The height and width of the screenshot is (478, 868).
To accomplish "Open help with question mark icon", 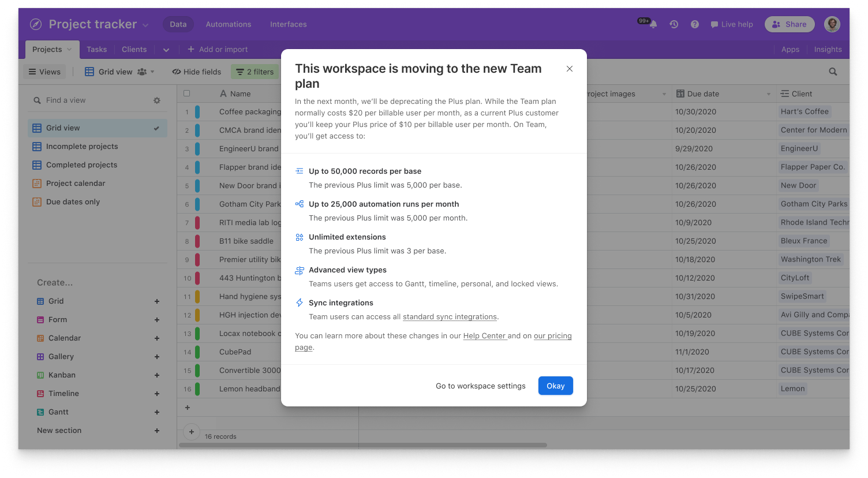I will 695,24.
